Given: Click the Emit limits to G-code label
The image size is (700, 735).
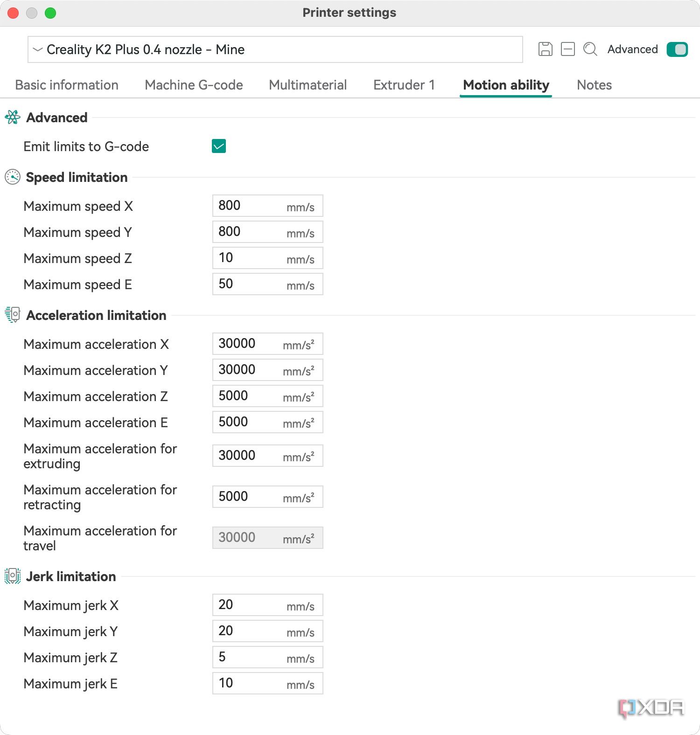Looking at the screenshot, I should click(x=86, y=146).
